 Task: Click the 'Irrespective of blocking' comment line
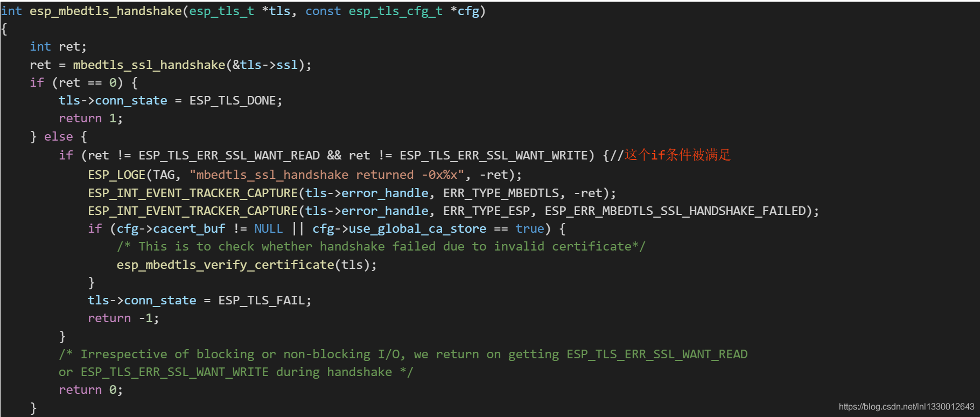pos(403,355)
